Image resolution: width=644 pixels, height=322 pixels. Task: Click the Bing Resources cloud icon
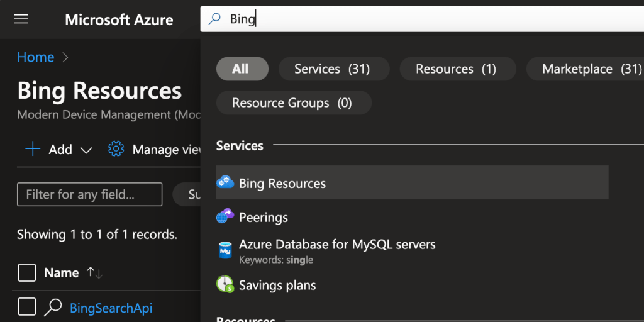point(225,183)
